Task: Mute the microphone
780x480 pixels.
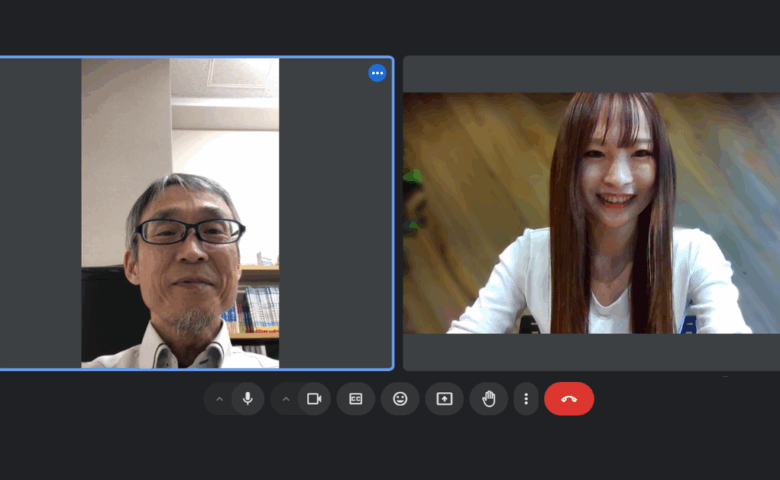Action: click(247, 399)
